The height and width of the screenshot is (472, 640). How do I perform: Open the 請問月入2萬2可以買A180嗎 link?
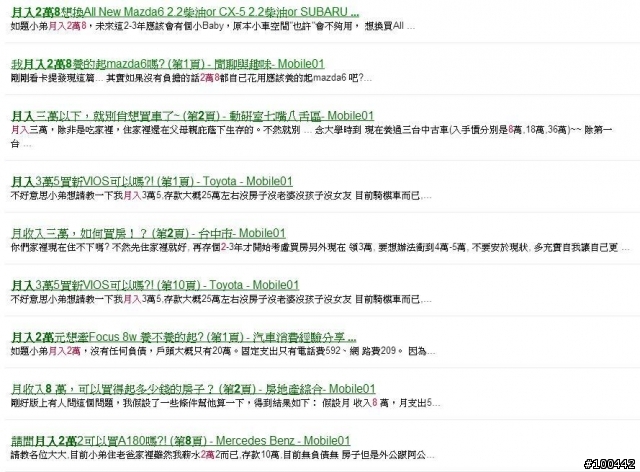point(181,441)
